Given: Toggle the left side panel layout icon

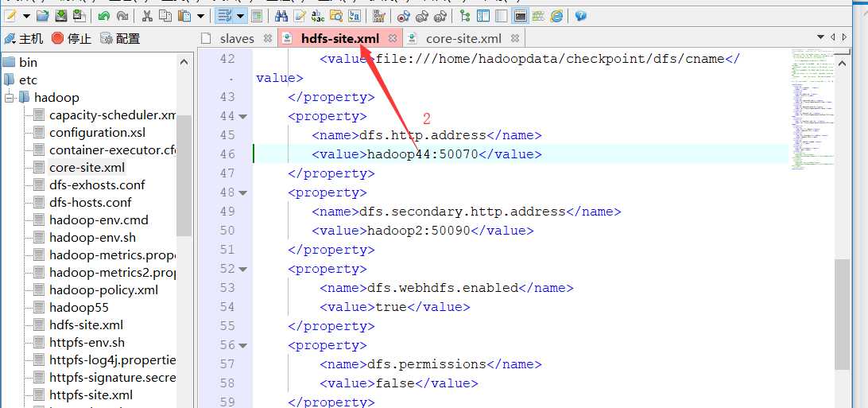Looking at the screenshot, I should click(483, 15).
